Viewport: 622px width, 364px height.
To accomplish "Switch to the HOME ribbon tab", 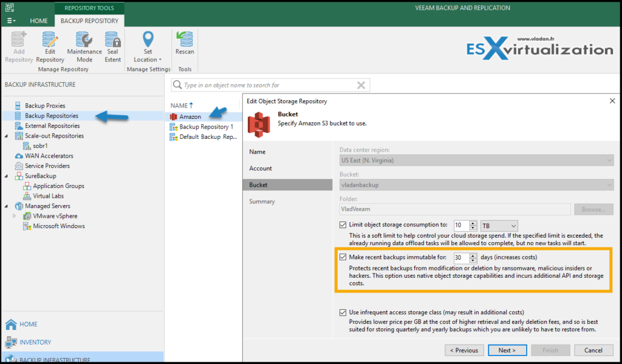I will [x=39, y=21].
